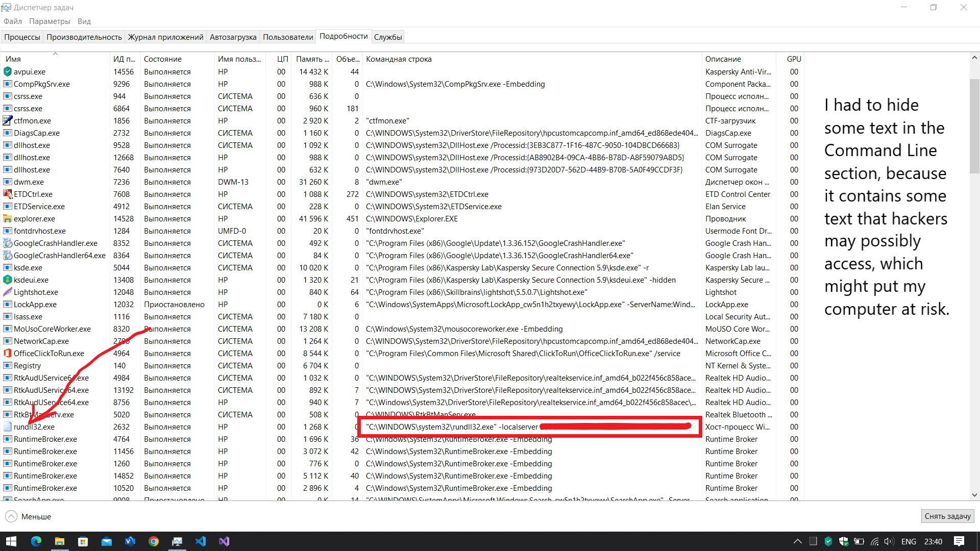
Task: Show hidden tray icons chevron
Action: (797, 541)
